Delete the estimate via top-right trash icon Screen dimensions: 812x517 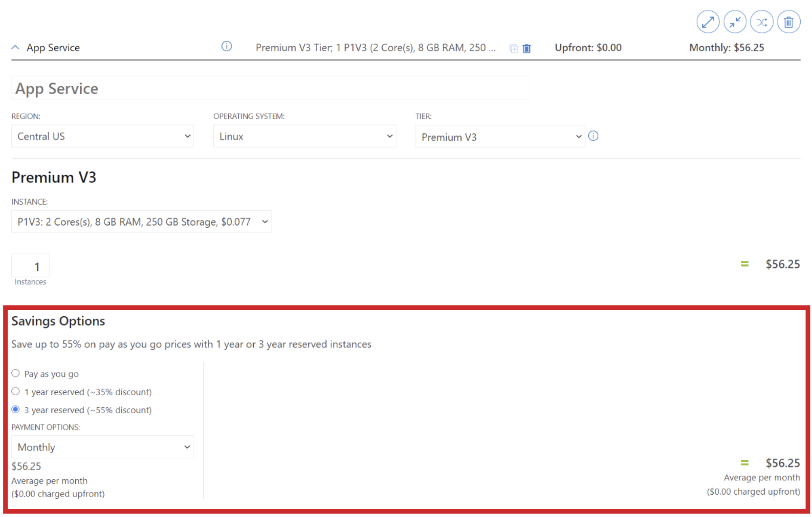tap(789, 22)
